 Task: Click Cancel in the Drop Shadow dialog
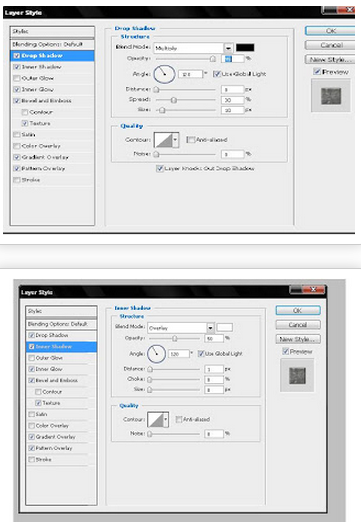click(330, 45)
